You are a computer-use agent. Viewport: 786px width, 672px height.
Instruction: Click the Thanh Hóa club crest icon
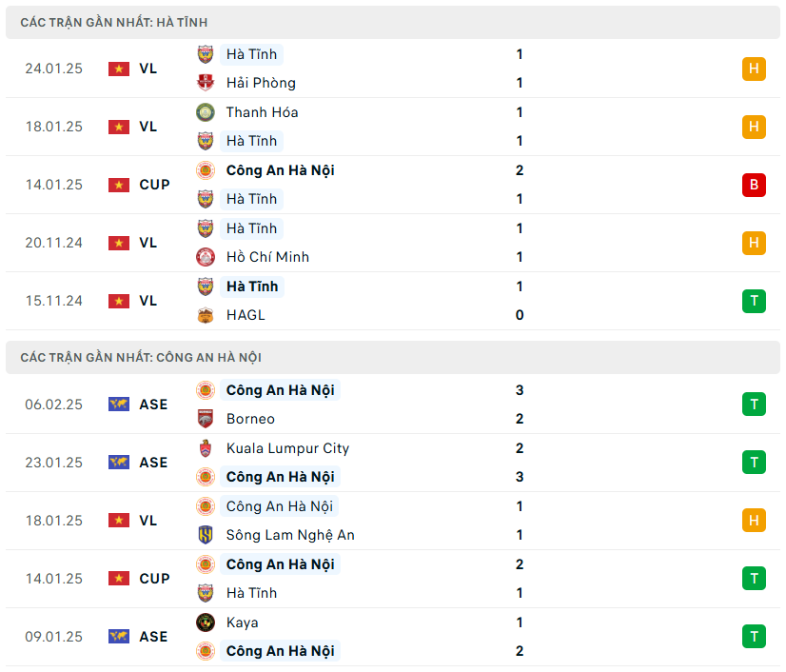206,112
